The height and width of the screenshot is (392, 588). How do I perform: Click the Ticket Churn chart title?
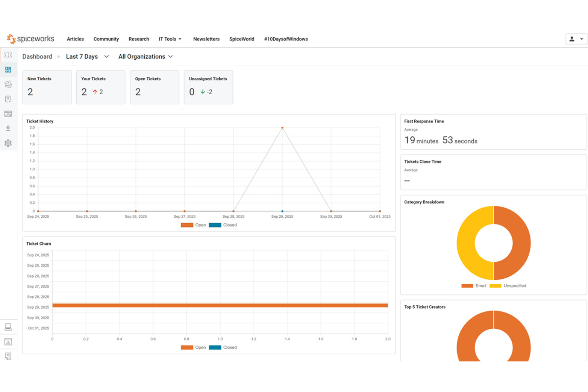click(x=39, y=243)
